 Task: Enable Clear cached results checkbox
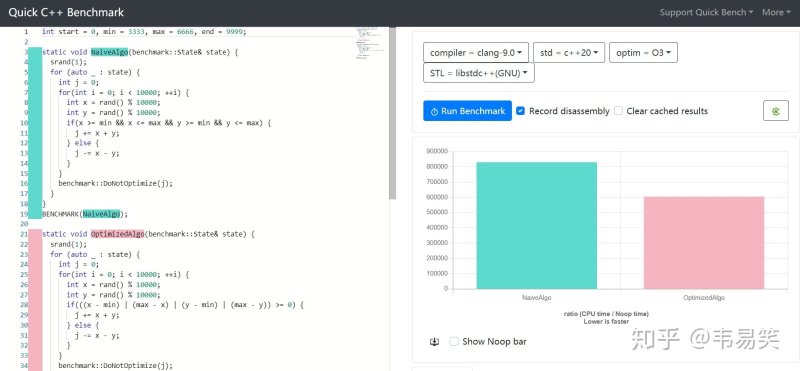click(x=618, y=111)
